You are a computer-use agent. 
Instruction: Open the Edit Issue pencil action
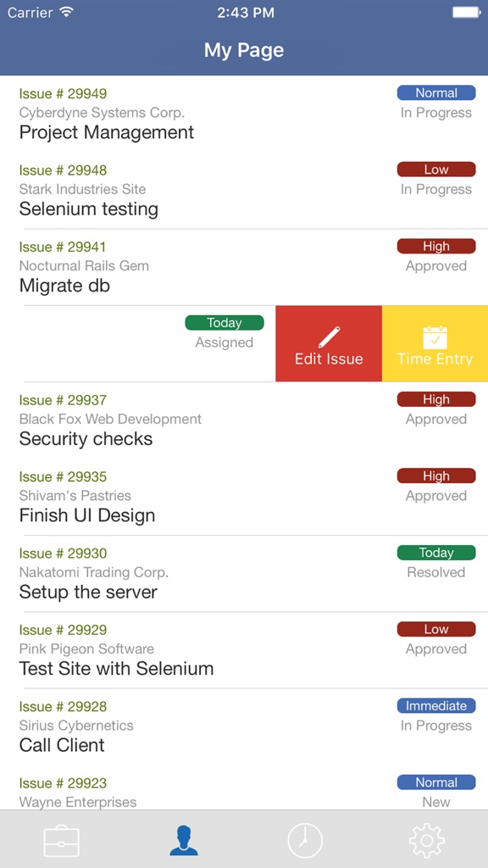click(x=329, y=342)
